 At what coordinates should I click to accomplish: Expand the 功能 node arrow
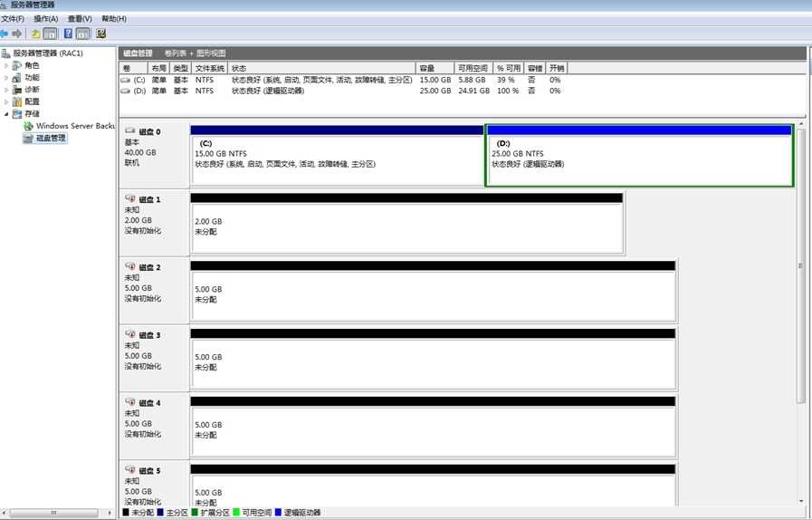[6, 78]
